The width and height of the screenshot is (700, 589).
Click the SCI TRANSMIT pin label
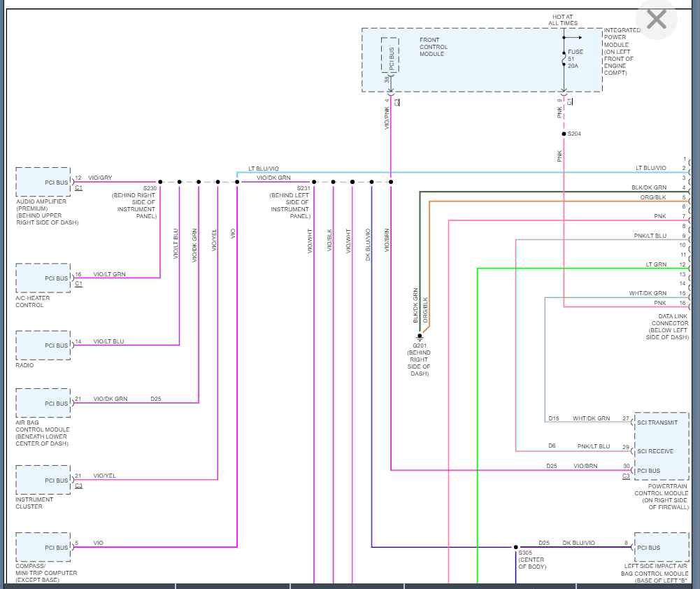657,423
